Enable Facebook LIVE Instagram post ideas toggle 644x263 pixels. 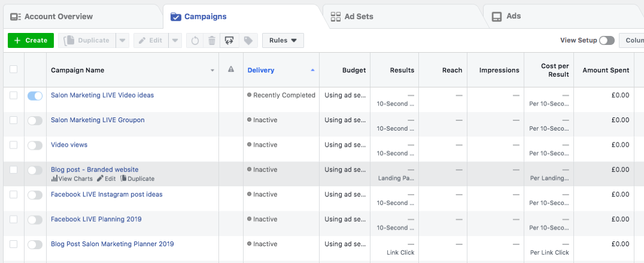tap(35, 195)
